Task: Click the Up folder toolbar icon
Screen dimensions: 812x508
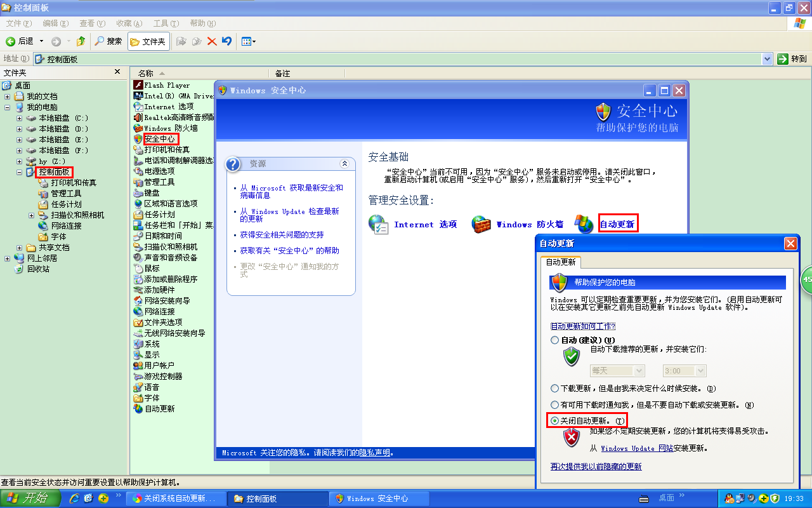Action: pos(81,41)
